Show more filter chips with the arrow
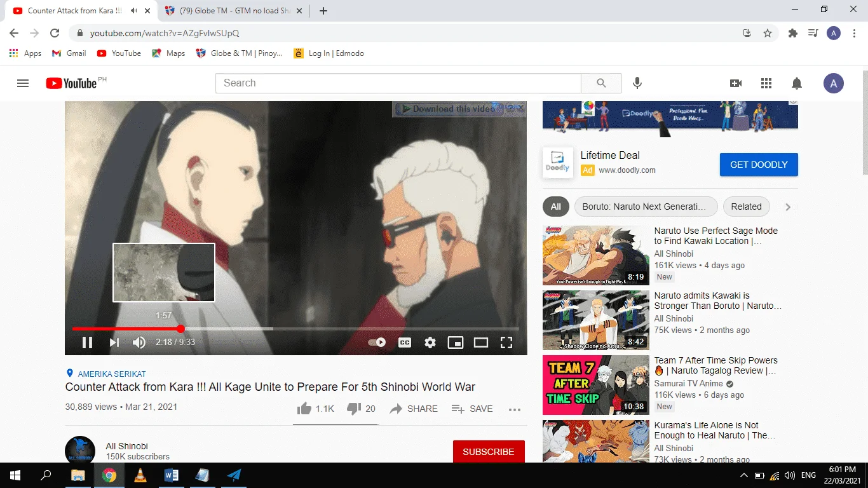Screen dimensions: 868x488 [788, 207]
